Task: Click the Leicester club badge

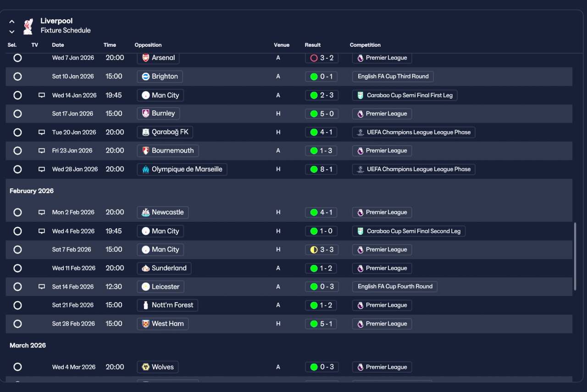Action: (146, 287)
